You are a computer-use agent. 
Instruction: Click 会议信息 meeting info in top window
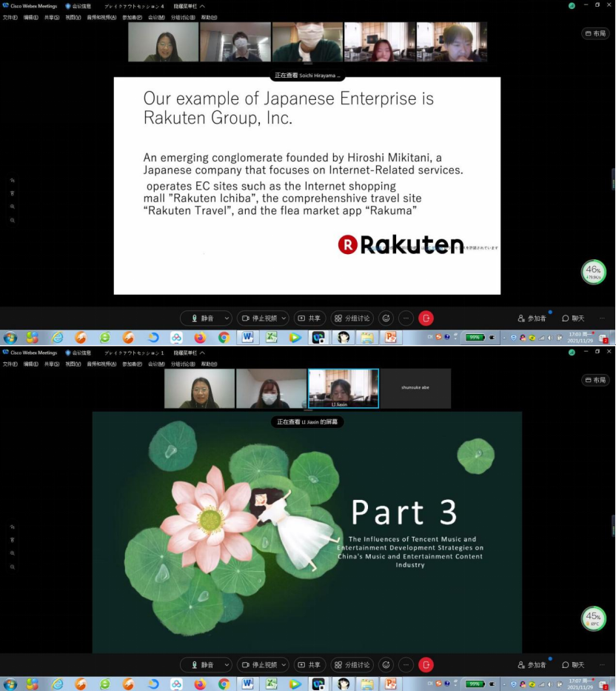pyautogui.click(x=78, y=6)
